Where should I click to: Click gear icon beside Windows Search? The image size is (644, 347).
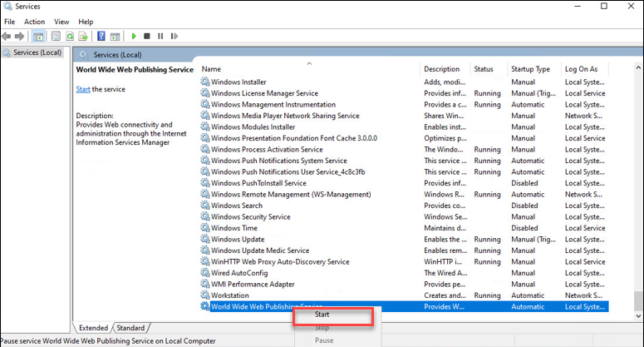coord(205,205)
